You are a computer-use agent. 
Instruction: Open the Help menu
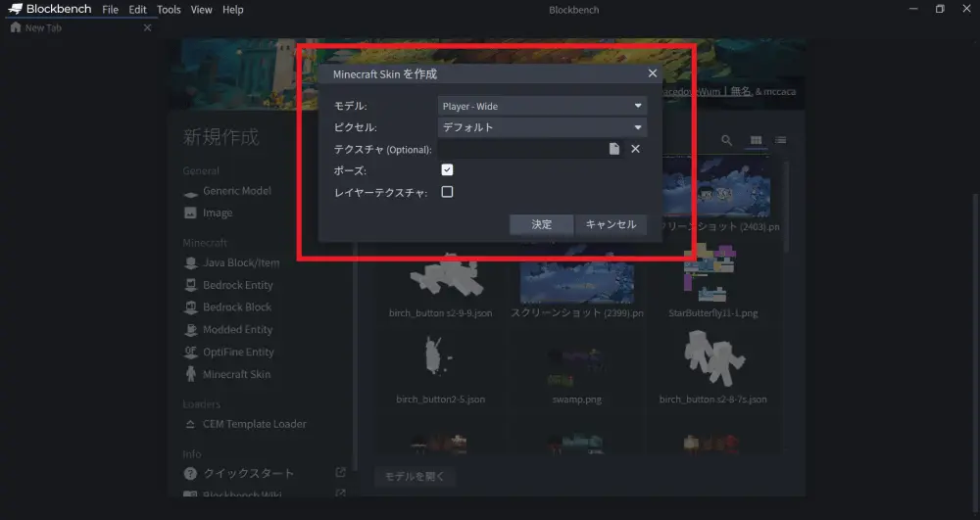point(232,10)
